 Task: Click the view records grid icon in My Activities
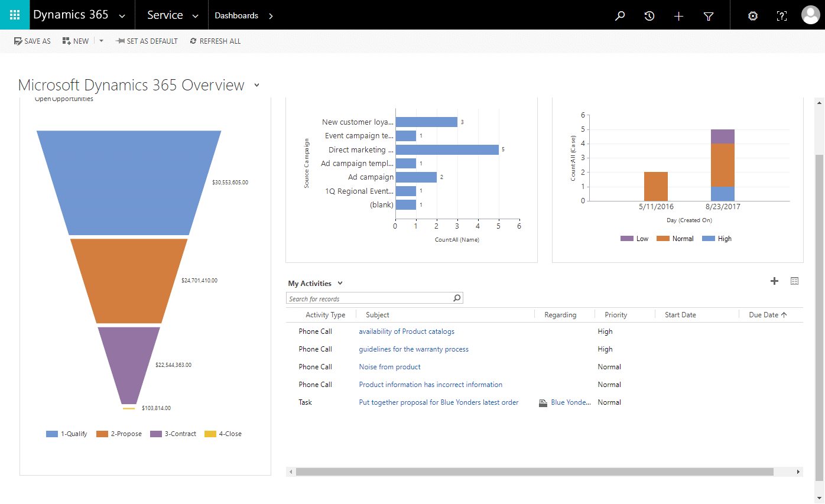click(x=794, y=281)
